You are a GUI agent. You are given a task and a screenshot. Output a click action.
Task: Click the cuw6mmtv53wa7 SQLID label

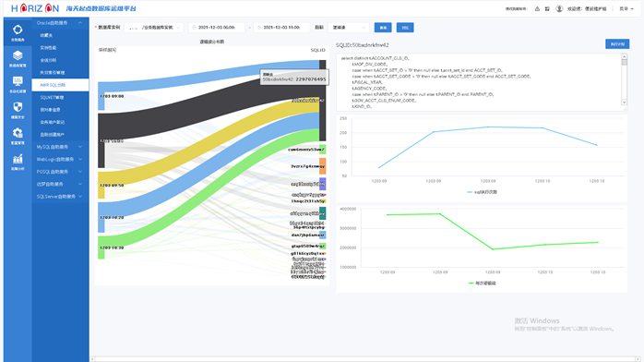click(306, 150)
